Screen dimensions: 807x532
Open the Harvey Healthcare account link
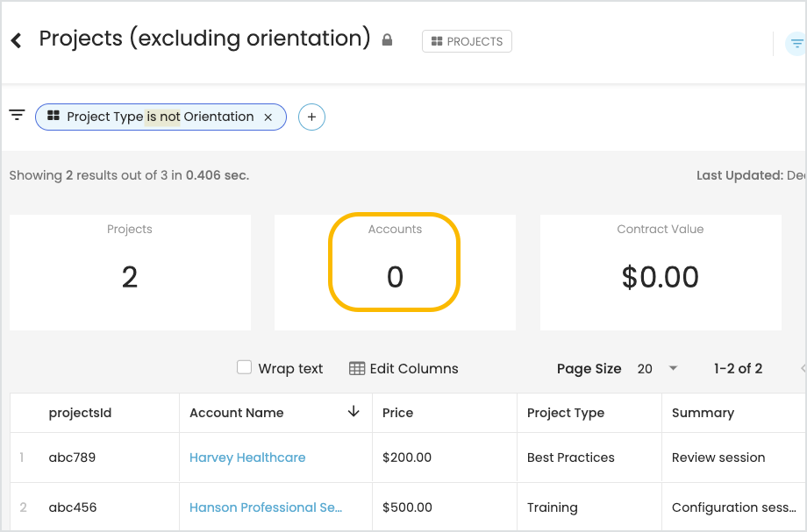pos(247,458)
